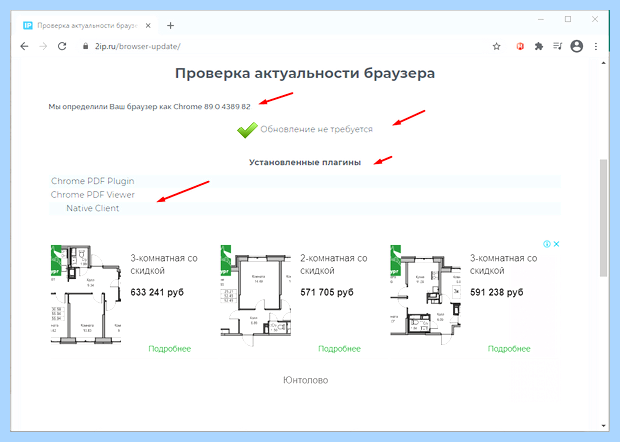Click the scrollbar up arrow
Image resolution: width=620 pixels, height=442 pixels.
[603, 63]
